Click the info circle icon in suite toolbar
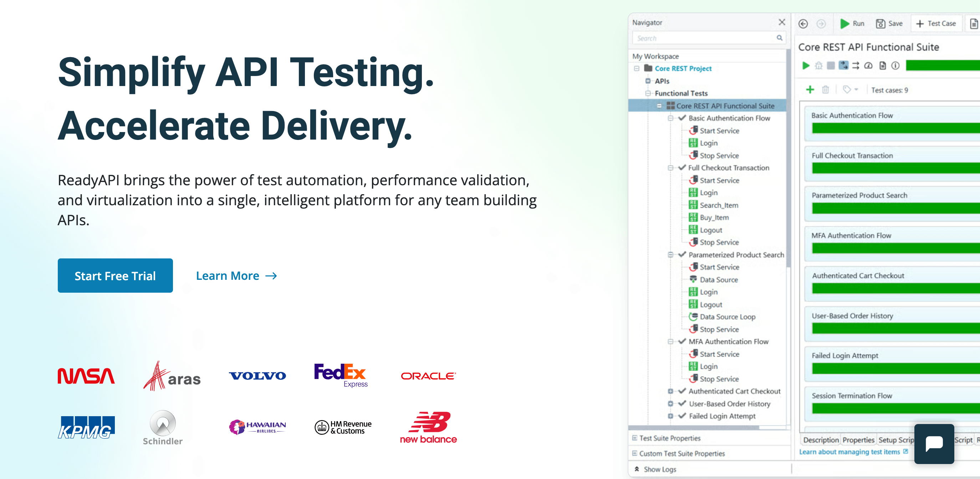This screenshot has width=980, height=479. pos(895,66)
